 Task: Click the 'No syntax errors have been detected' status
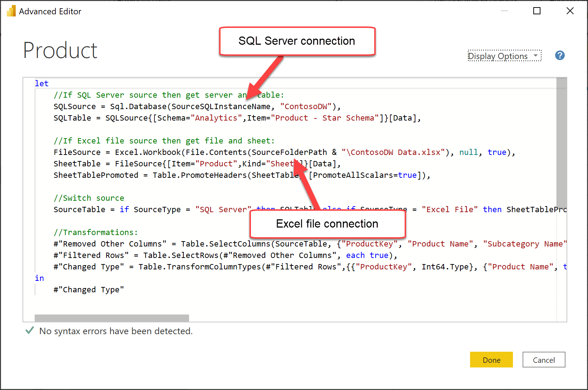tap(116, 331)
